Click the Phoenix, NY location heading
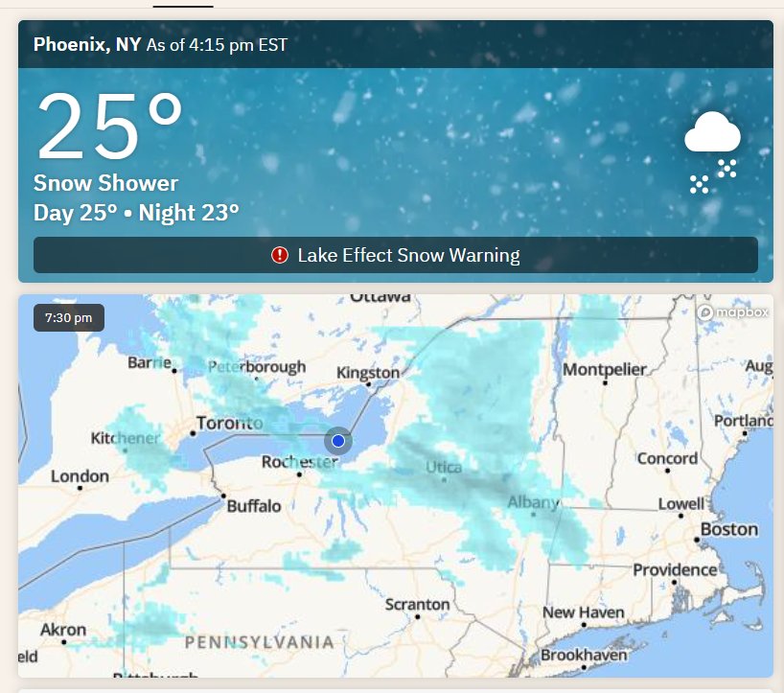Image resolution: width=784 pixels, height=693 pixels. click(87, 44)
